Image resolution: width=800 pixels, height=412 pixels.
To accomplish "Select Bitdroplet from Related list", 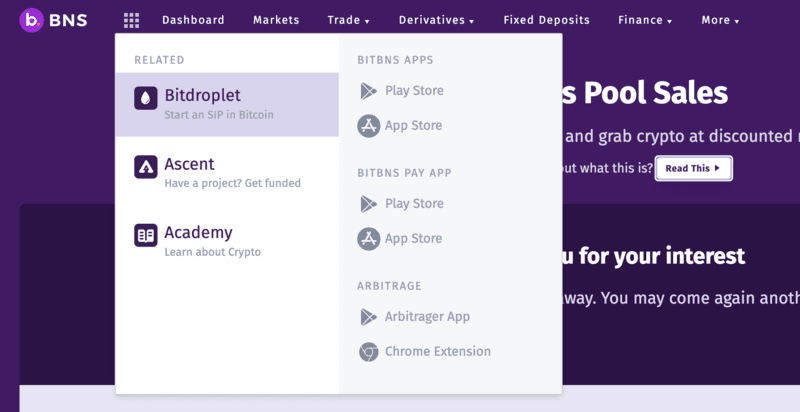I will (x=227, y=105).
